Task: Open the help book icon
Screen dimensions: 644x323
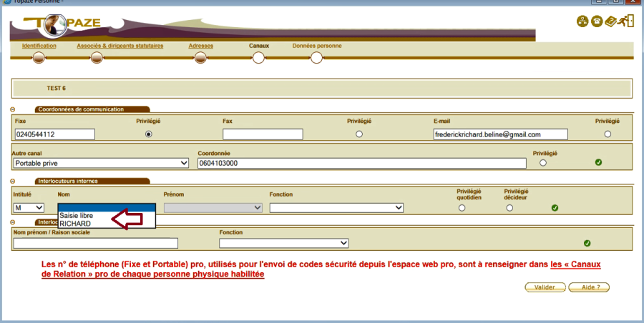Action: point(612,21)
